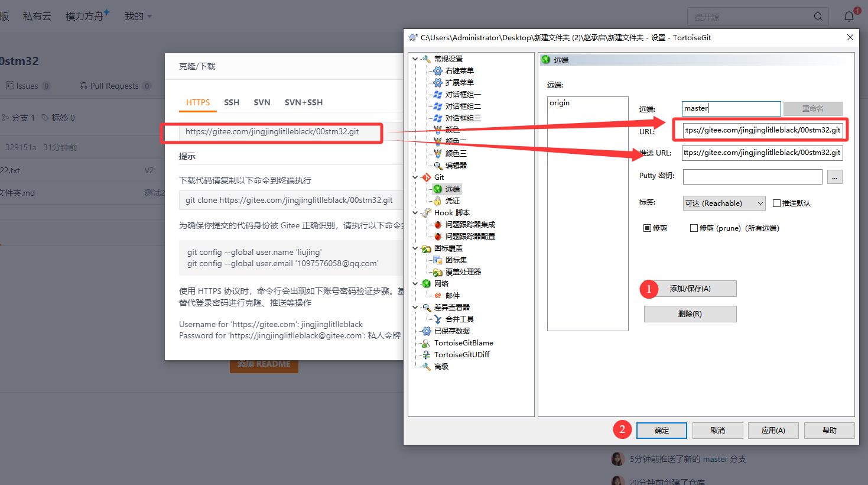
Task: Click the notification bell on Gitee page
Action: coord(849,17)
